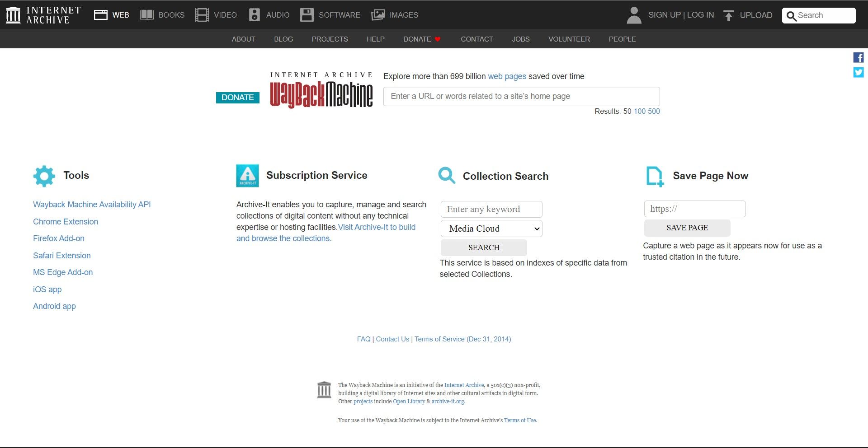Focus the Wayback Machine URL input field

pos(521,96)
